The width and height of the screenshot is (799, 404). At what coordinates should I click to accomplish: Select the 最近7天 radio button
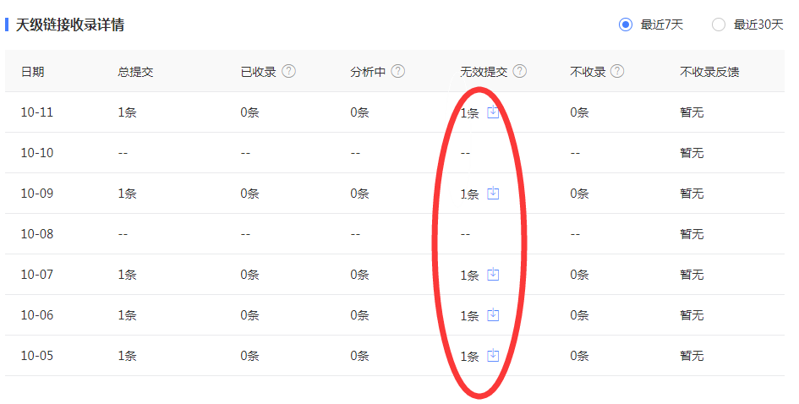(x=625, y=24)
